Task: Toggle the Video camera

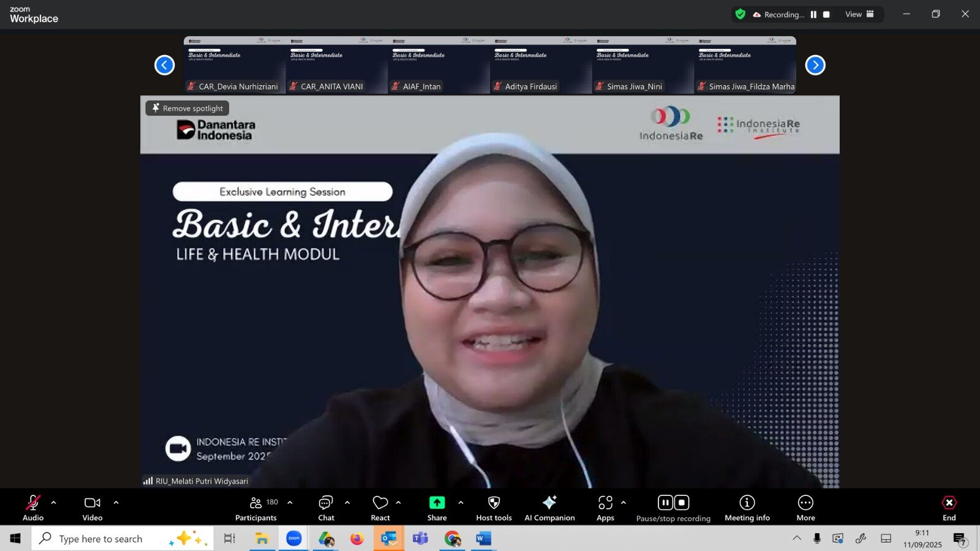Action: [92, 508]
